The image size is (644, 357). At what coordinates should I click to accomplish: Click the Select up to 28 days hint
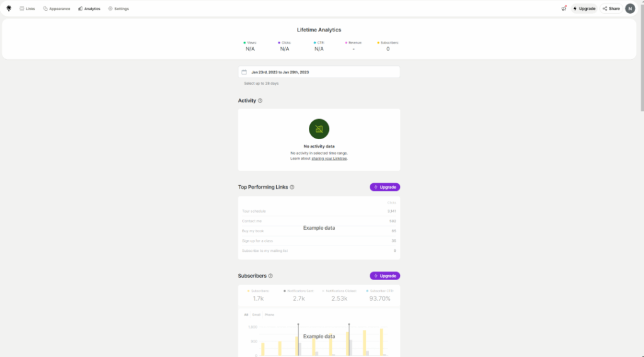tap(261, 84)
